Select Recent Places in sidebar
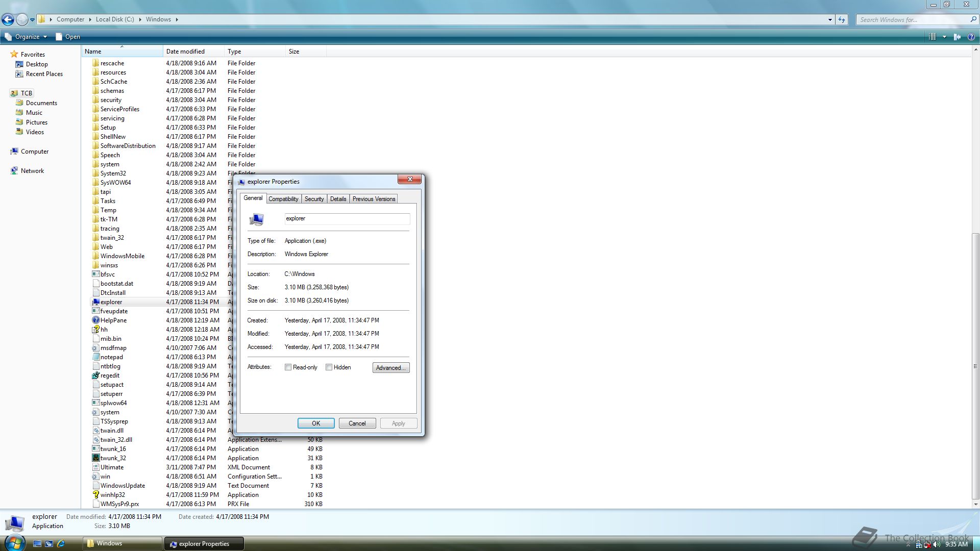980x551 pixels. (39, 74)
